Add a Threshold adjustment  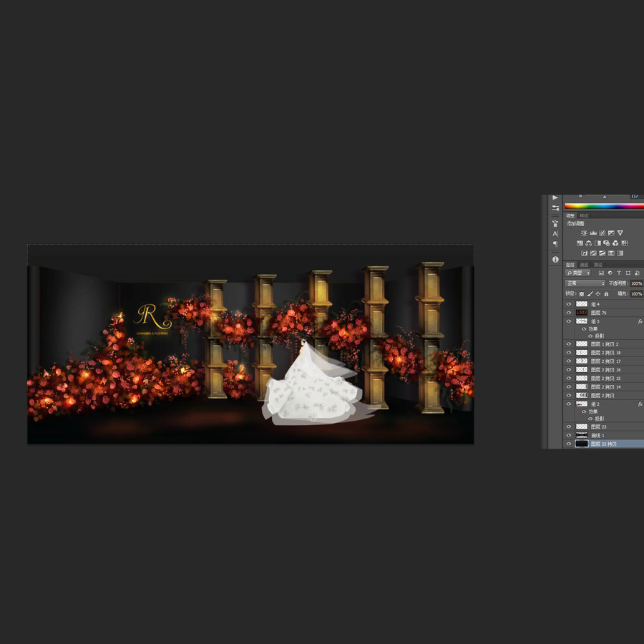pyautogui.click(x=602, y=253)
